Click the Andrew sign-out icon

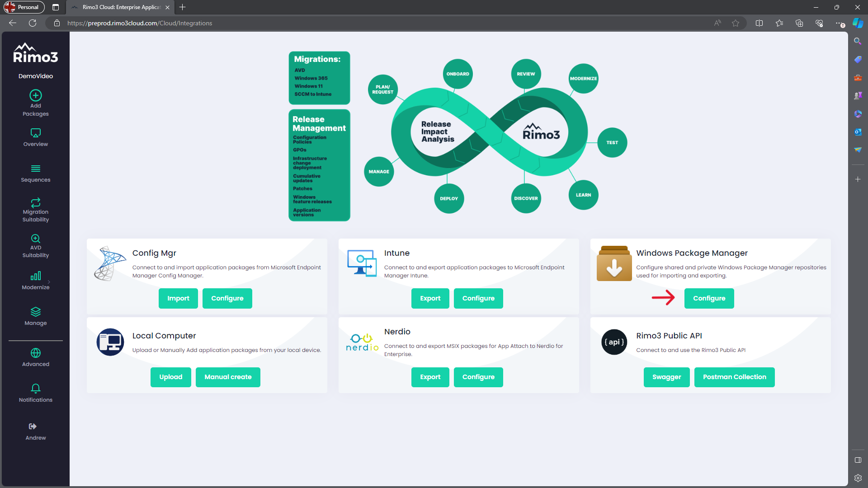pyautogui.click(x=33, y=426)
